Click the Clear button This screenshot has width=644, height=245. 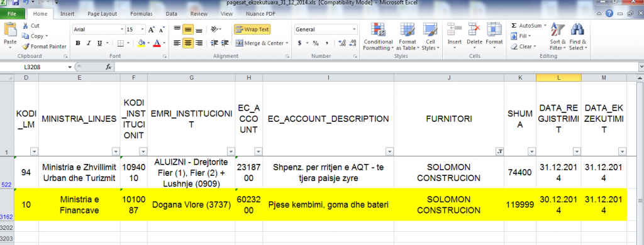coord(523,46)
